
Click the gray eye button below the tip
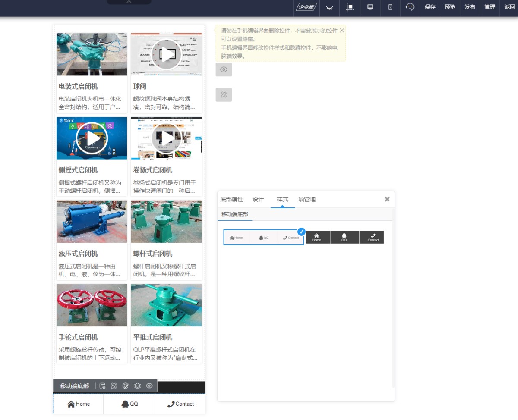224,69
